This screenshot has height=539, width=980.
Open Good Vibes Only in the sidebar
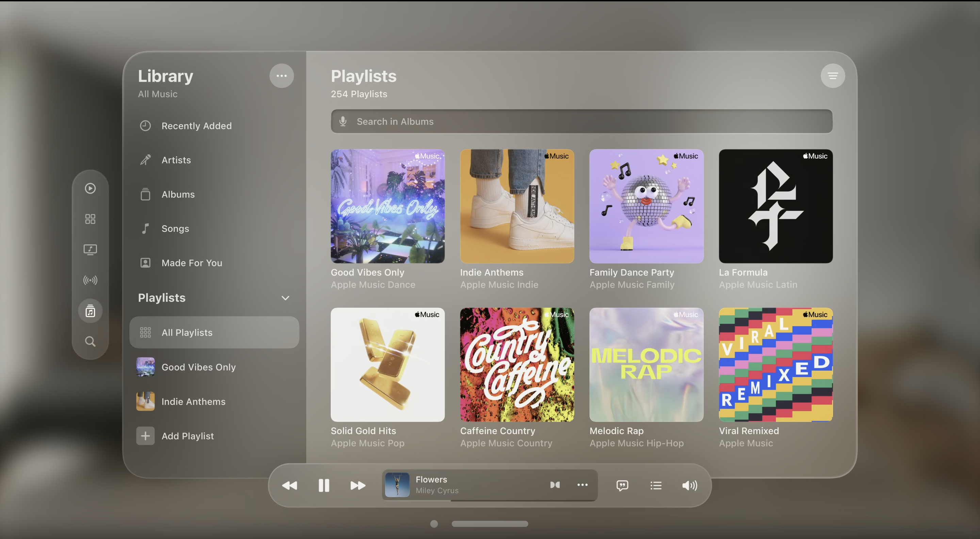tap(214, 367)
